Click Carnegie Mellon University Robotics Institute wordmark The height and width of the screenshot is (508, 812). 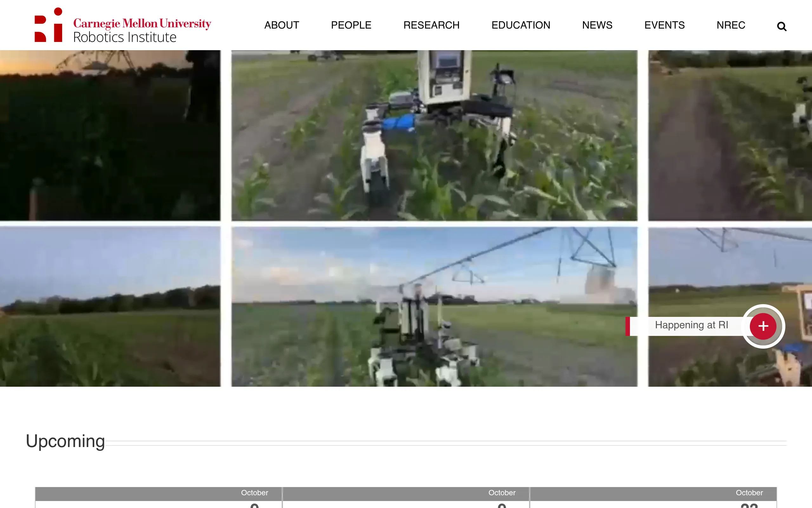pyautogui.click(x=142, y=30)
